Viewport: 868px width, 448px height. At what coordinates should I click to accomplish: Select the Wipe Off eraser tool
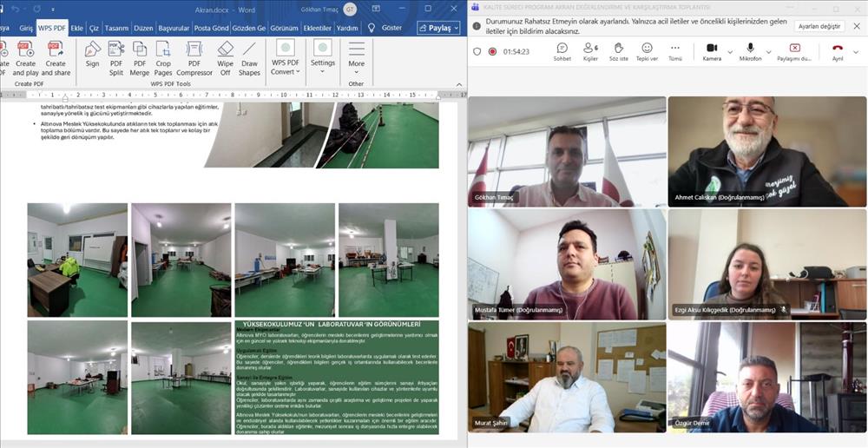225,57
